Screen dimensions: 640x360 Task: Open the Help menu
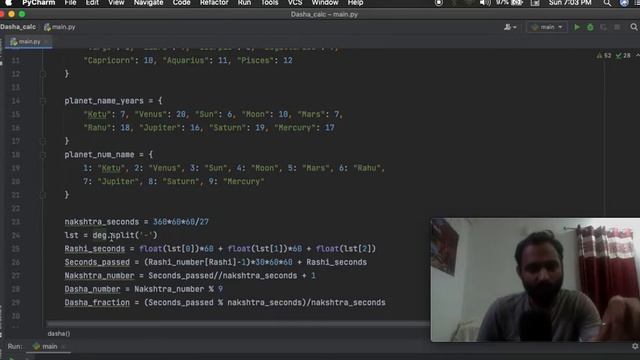[x=356, y=3]
